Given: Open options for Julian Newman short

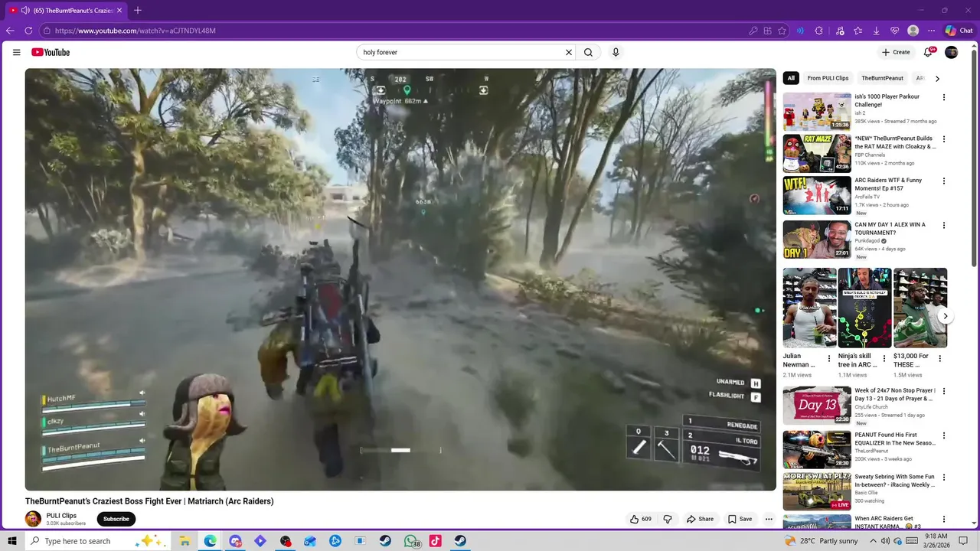Looking at the screenshot, I should pyautogui.click(x=829, y=358).
